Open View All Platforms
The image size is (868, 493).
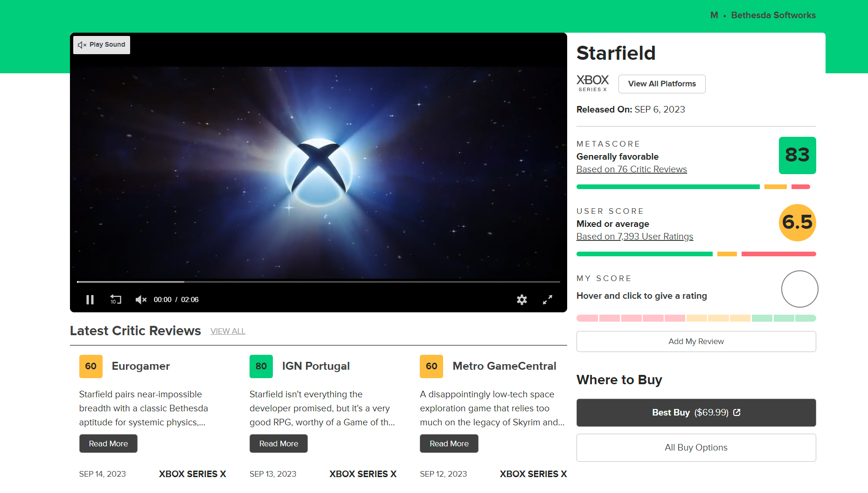[662, 84]
